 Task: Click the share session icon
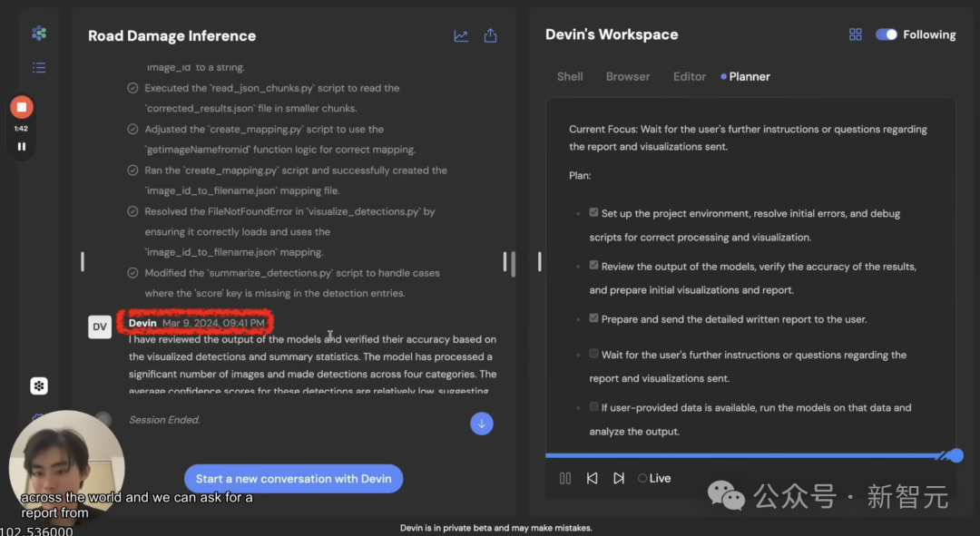[490, 36]
